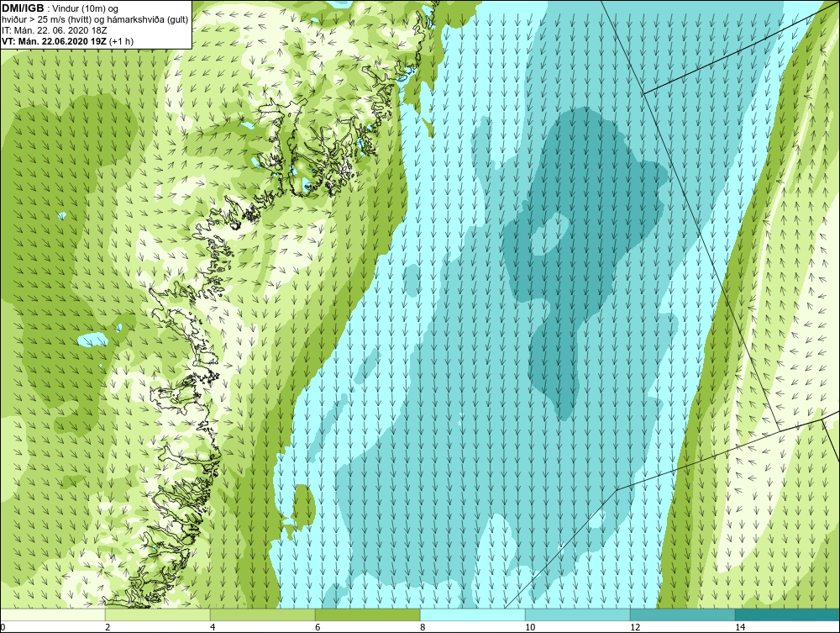
Task: Click the 12–14 m/s legend color swatch
Action: pos(682,615)
